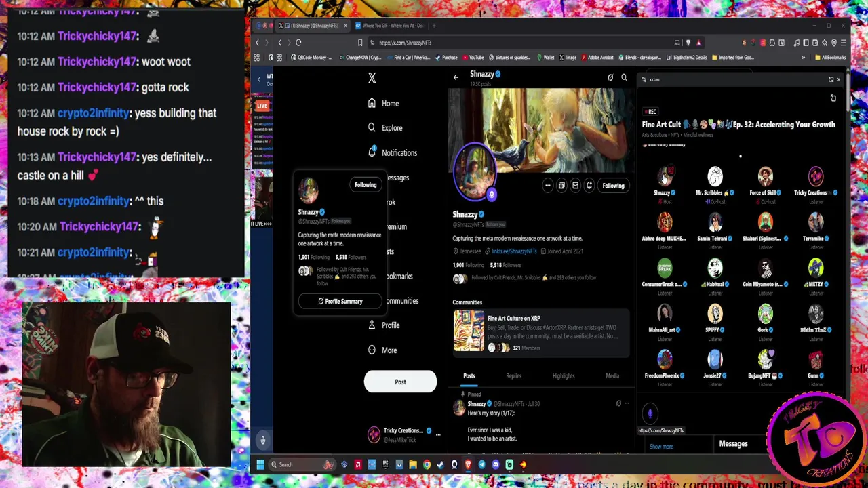Image resolution: width=868 pixels, height=488 pixels.
Task: Click Grok icon in profile header
Action: [x=610, y=77]
